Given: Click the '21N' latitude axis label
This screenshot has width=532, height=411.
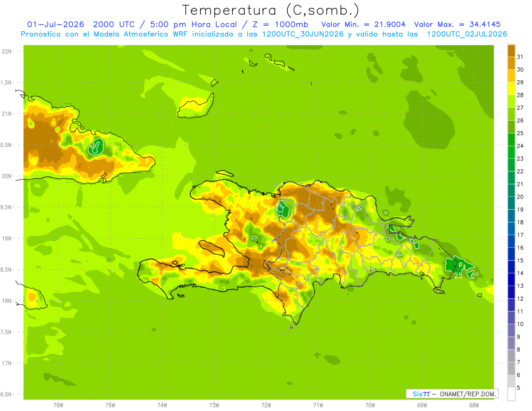Looking at the screenshot, I should pyautogui.click(x=7, y=114).
